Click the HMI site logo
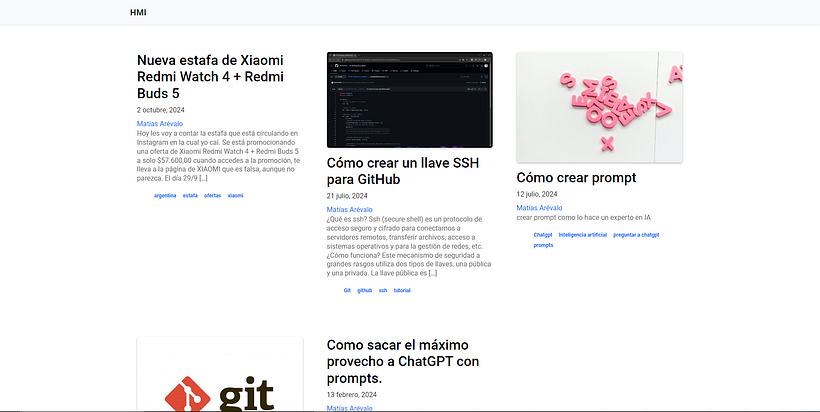 click(138, 13)
